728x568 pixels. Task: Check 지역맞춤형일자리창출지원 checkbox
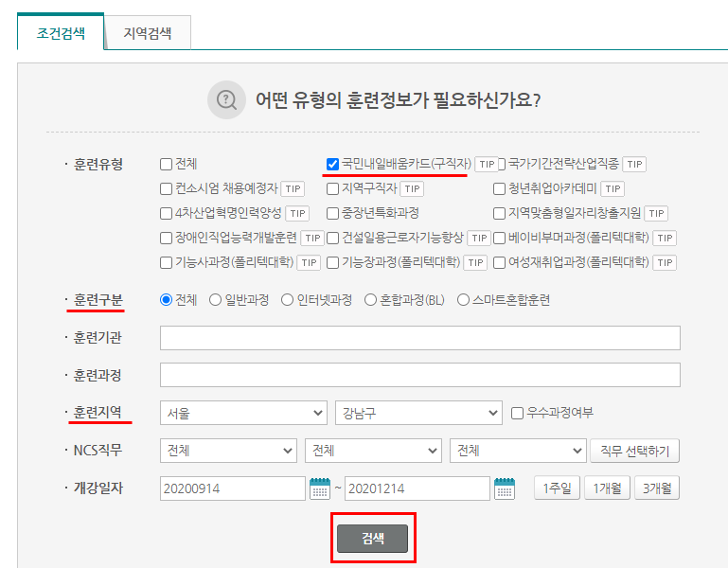click(499, 213)
